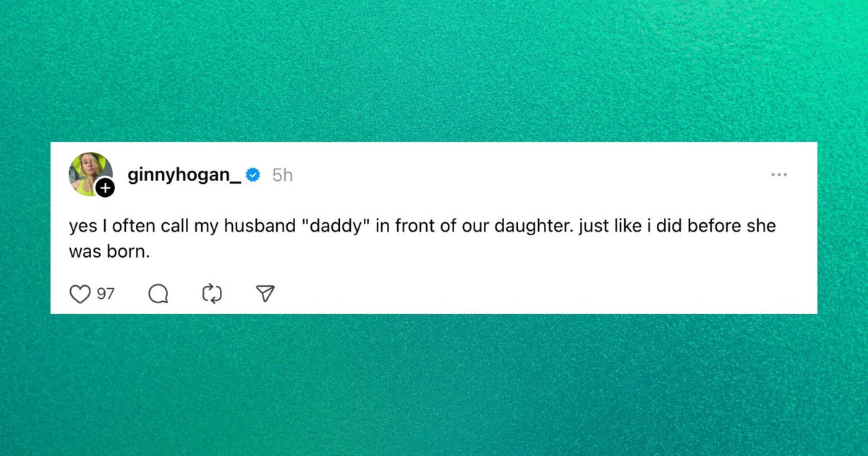Visit the ginnyhogan_ username link

[x=184, y=175]
